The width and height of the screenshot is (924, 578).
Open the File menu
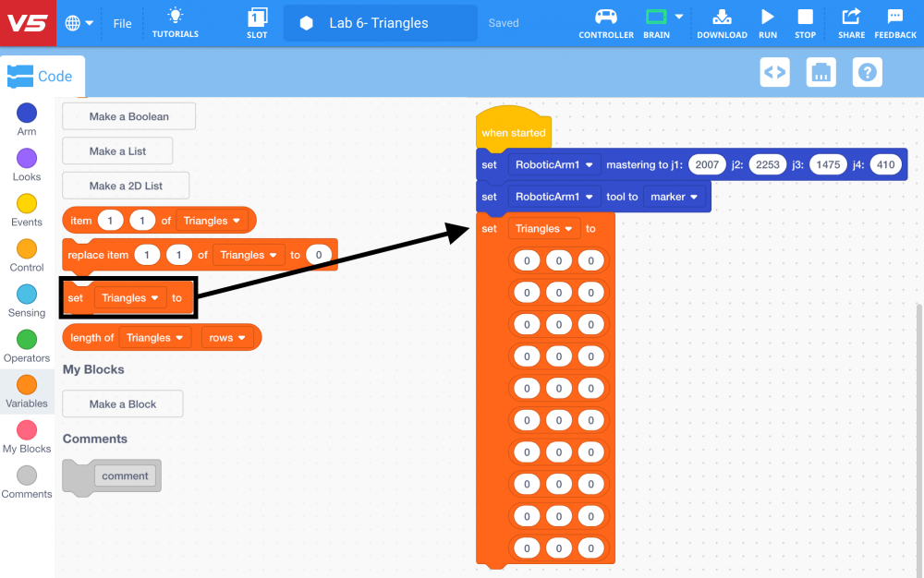click(x=122, y=23)
